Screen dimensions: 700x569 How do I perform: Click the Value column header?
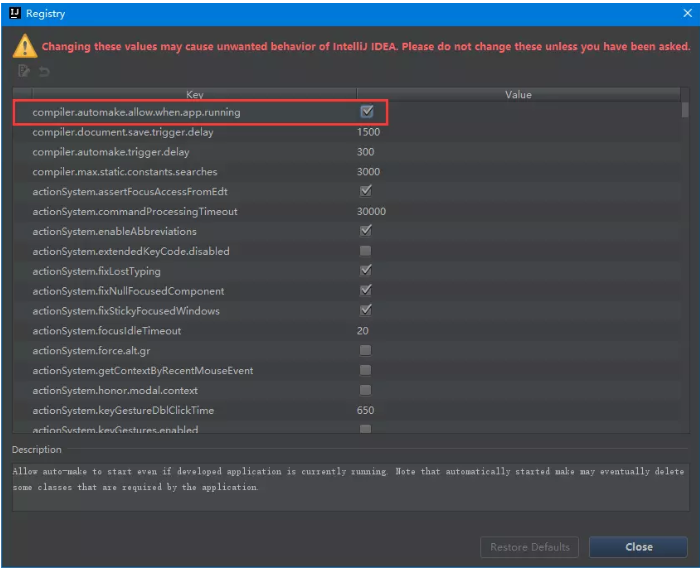(x=518, y=94)
